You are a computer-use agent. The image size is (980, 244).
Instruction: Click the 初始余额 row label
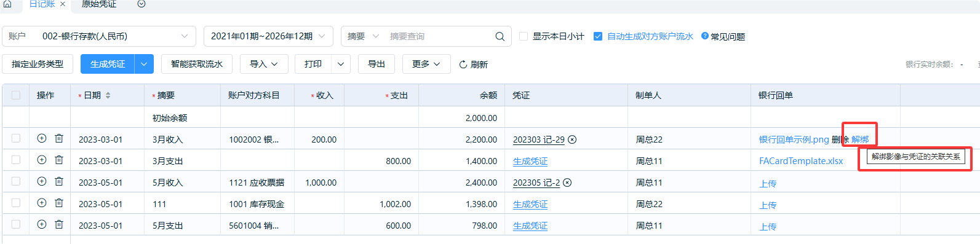170,118
